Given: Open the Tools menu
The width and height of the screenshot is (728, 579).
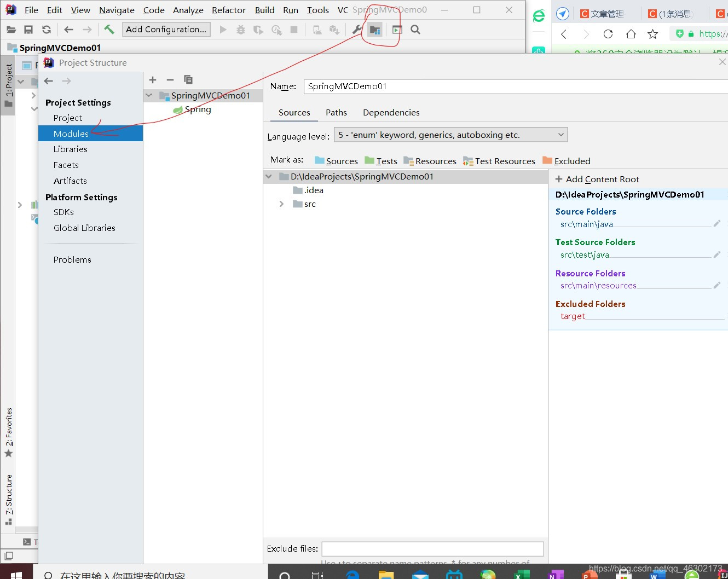Looking at the screenshot, I should (317, 10).
